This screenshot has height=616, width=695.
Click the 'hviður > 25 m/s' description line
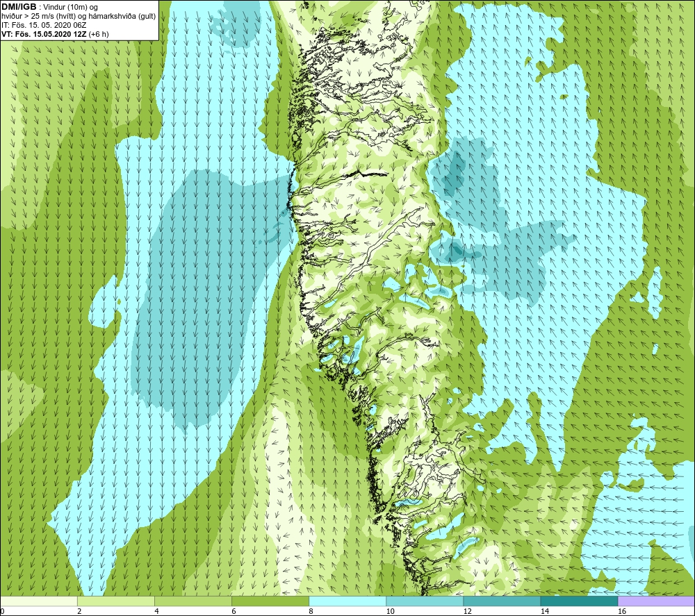point(79,16)
